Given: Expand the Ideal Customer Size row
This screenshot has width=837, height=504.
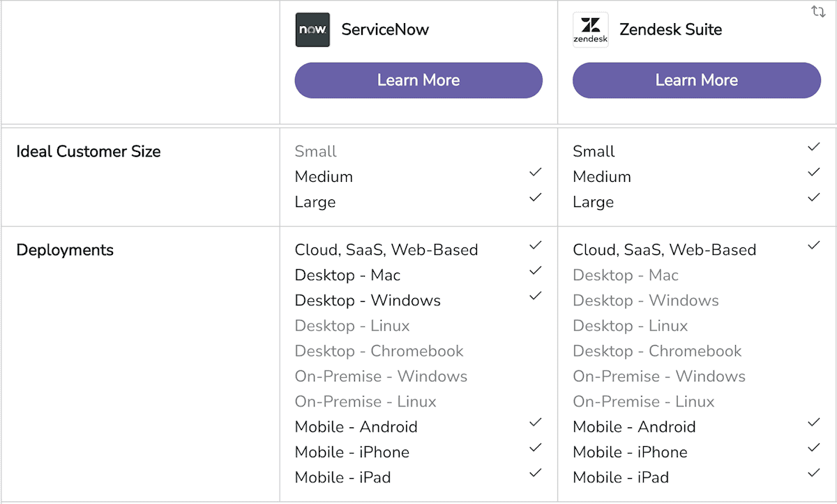Looking at the screenshot, I should point(88,151).
